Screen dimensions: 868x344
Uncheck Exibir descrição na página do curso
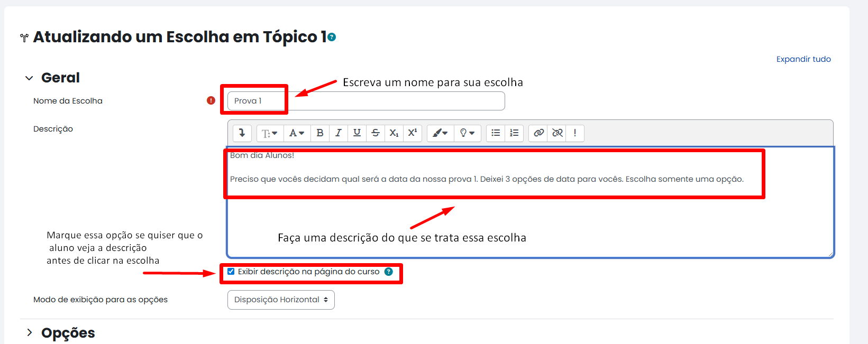click(231, 272)
